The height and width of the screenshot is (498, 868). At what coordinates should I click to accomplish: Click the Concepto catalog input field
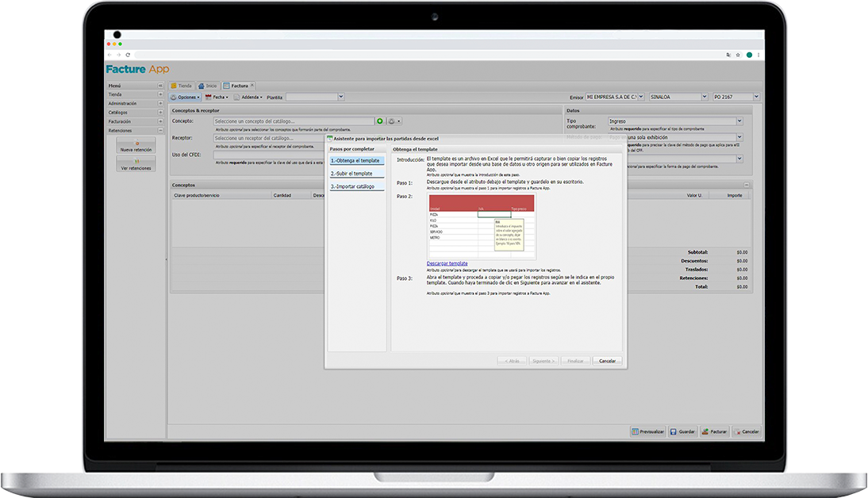[x=294, y=121]
